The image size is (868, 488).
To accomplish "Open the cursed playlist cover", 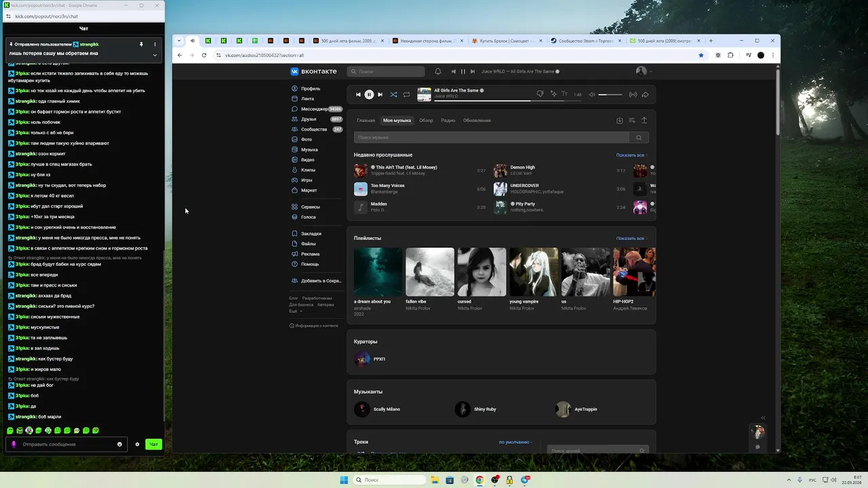I will click(x=481, y=272).
